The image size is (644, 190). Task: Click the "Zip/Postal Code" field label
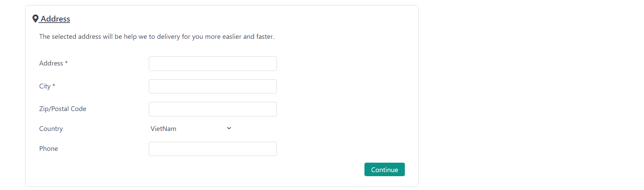coord(63,109)
